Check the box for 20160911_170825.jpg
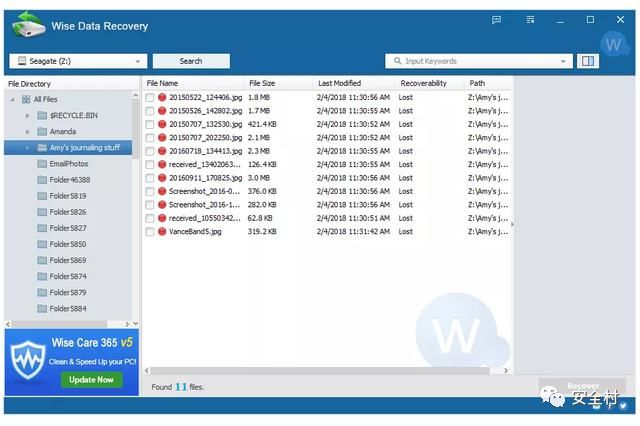Screen dimensions: 640x426 point(150,178)
